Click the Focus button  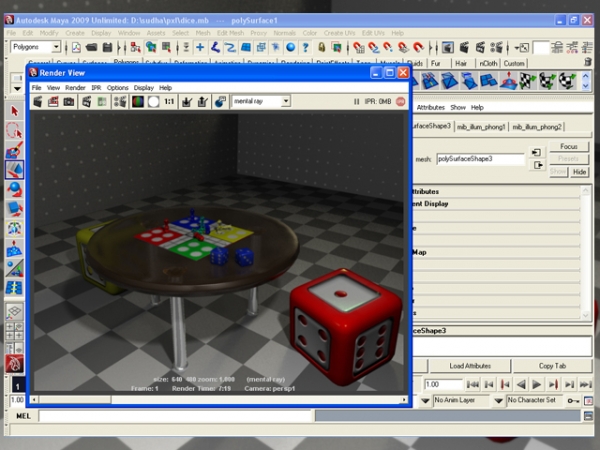(x=569, y=147)
